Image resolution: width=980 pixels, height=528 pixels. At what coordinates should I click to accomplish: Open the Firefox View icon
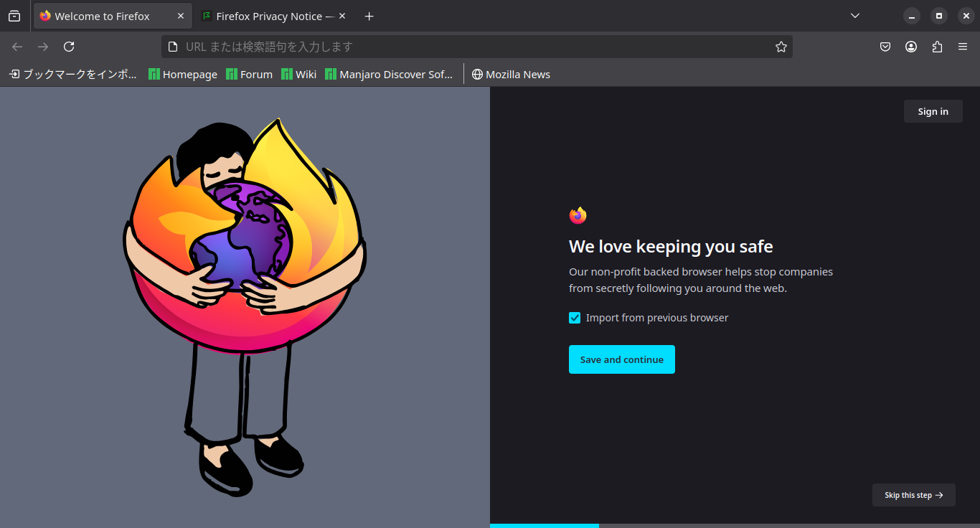[14, 16]
